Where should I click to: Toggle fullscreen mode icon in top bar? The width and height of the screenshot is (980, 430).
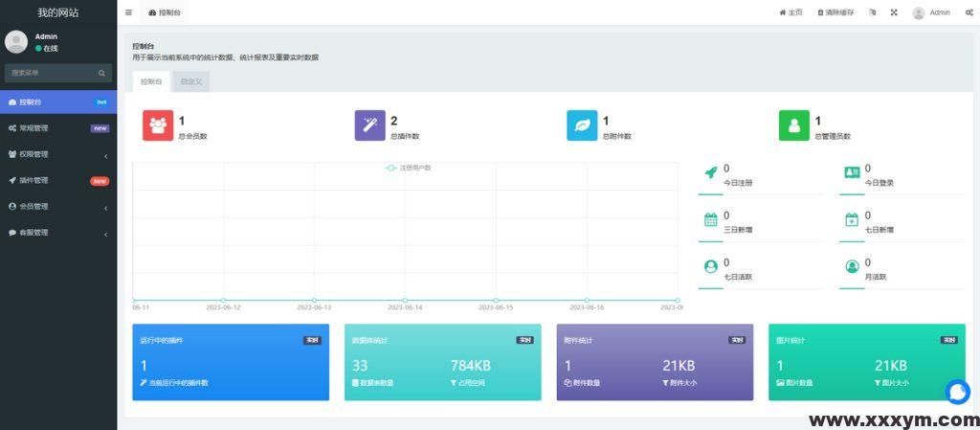pyautogui.click(x=894, y=12)
